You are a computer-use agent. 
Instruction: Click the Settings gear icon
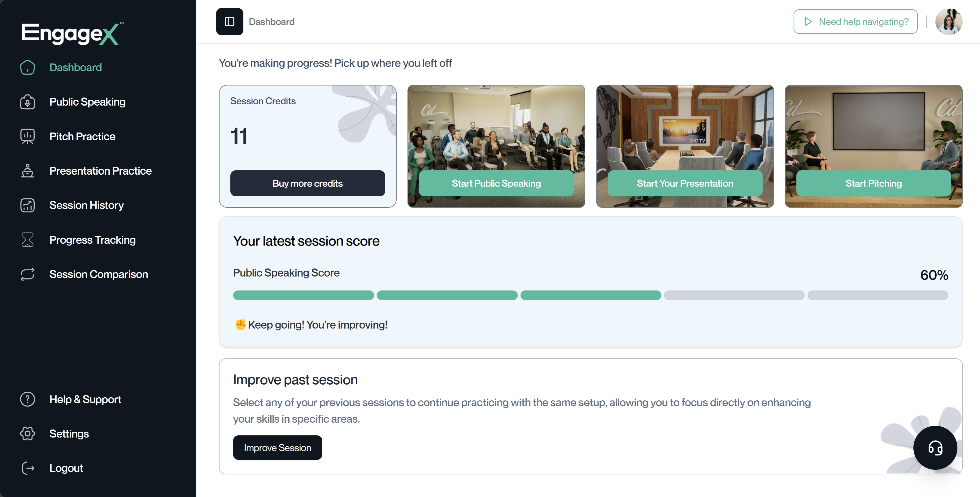27,434
